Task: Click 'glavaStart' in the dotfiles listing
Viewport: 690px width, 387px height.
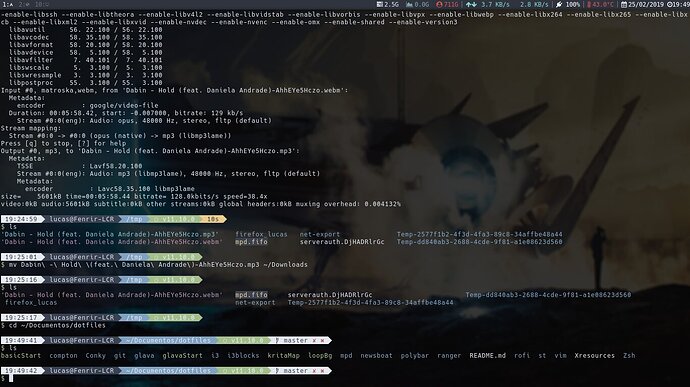Action: pyautogui.click(x=183, y=356)
